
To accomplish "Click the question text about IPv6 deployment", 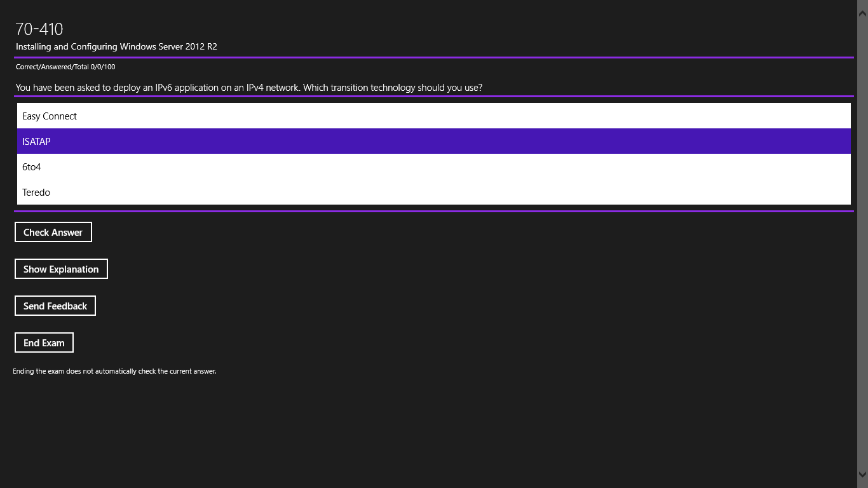I will pyautogui.click(x=248, y=87).
